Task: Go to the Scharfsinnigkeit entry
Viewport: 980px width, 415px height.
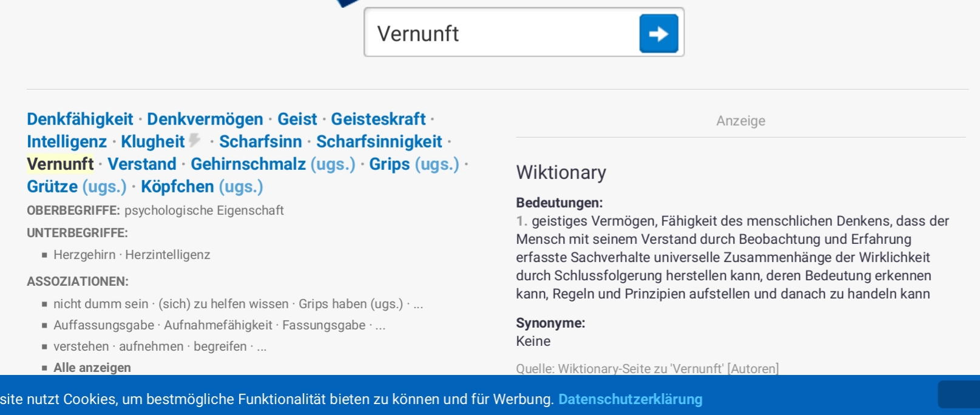Action: [x=379, y=141]
